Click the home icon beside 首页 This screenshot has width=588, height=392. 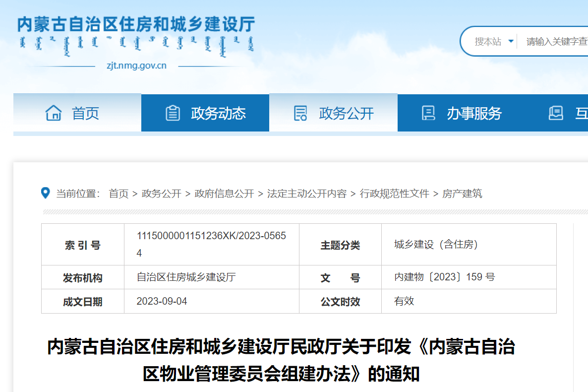[54, 113]
